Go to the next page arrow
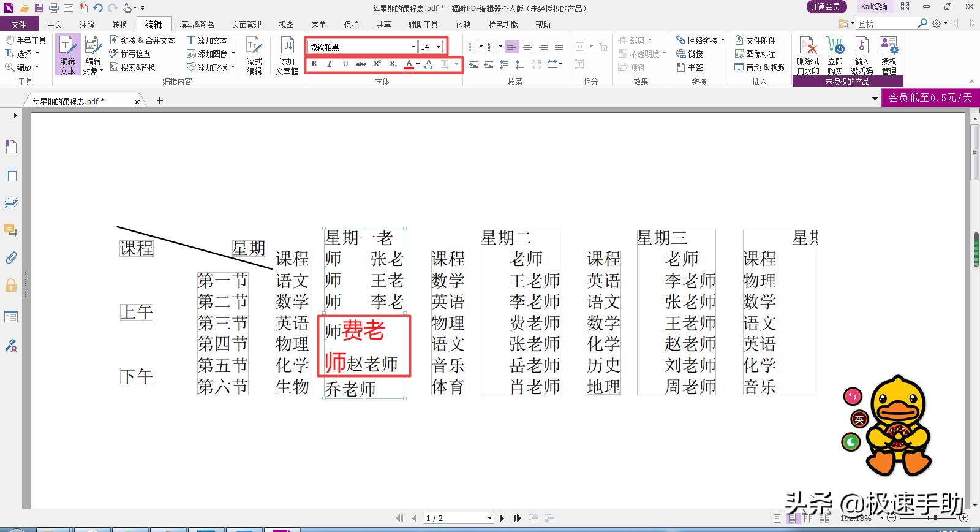980x532 pixels. (x=502, y=519)
